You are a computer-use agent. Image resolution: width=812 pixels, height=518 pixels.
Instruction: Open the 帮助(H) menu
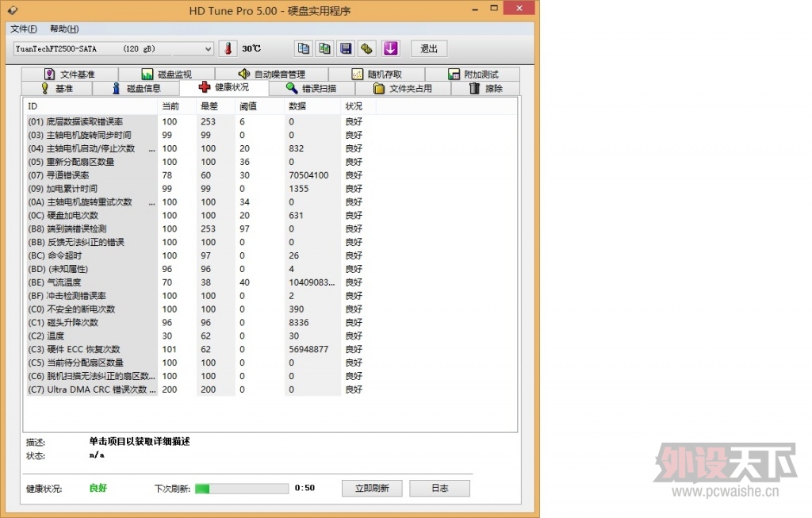(64, 29)
